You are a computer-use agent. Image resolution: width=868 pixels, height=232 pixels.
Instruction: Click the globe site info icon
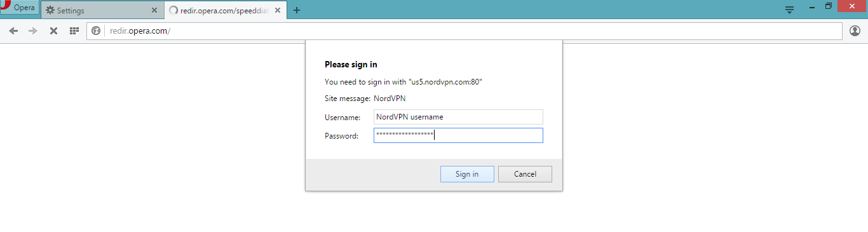[x=96, y=31]
